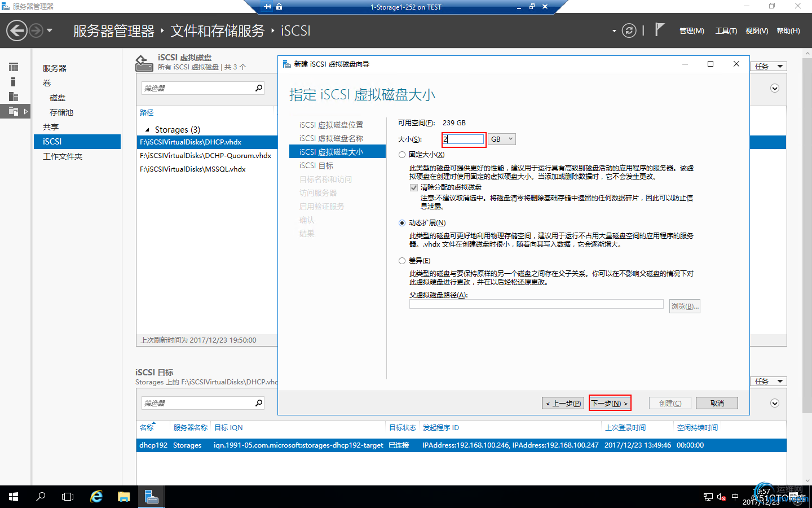Click the iSCSI virtual disk filter box

coord(196,88)
